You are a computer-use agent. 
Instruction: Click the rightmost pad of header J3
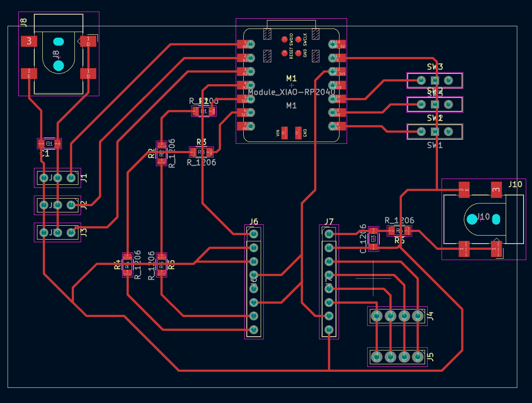click(x=71, y=232)
